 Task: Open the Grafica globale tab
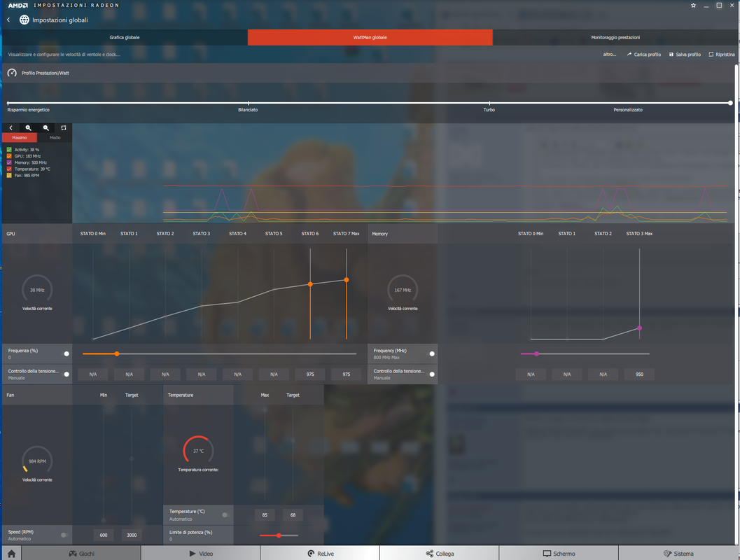(x=125, y=37)
